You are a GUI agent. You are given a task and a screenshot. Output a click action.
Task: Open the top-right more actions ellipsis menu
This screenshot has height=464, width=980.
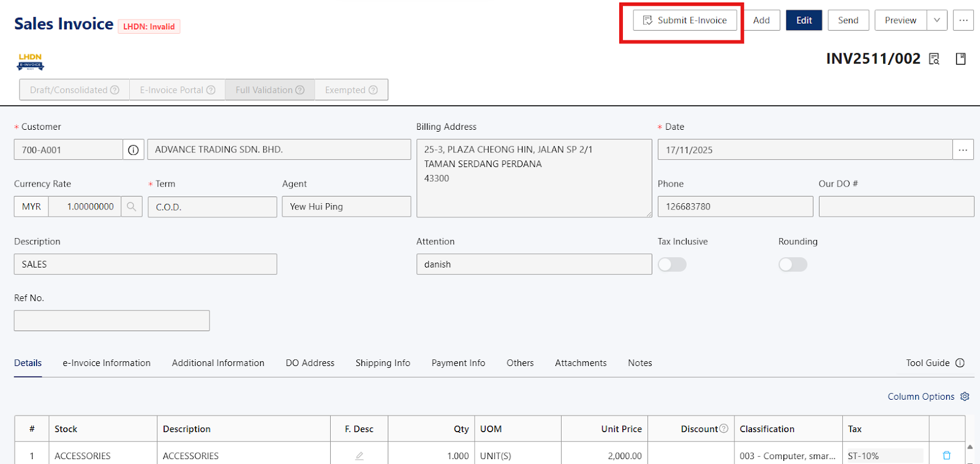[963, 20]
